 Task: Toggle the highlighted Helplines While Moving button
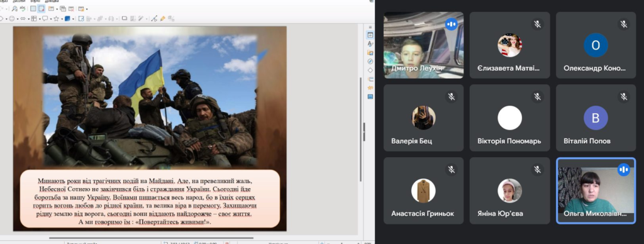click(x=42, y=9)
